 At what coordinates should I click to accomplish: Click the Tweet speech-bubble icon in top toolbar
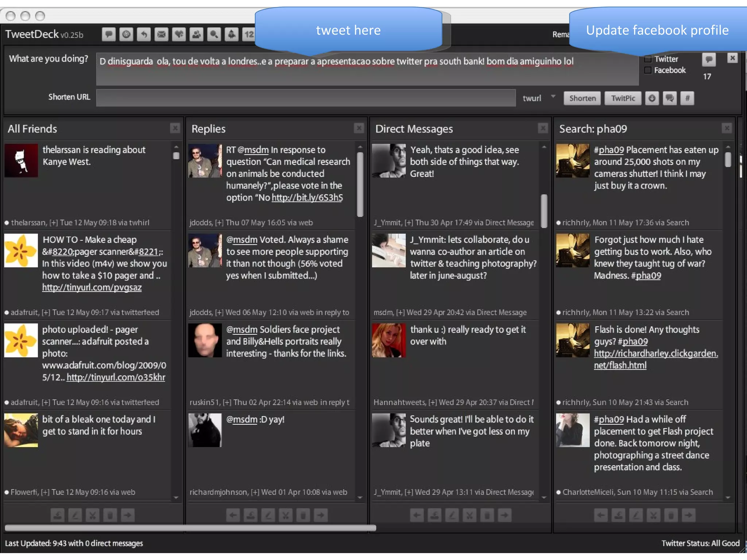[109, 35]
